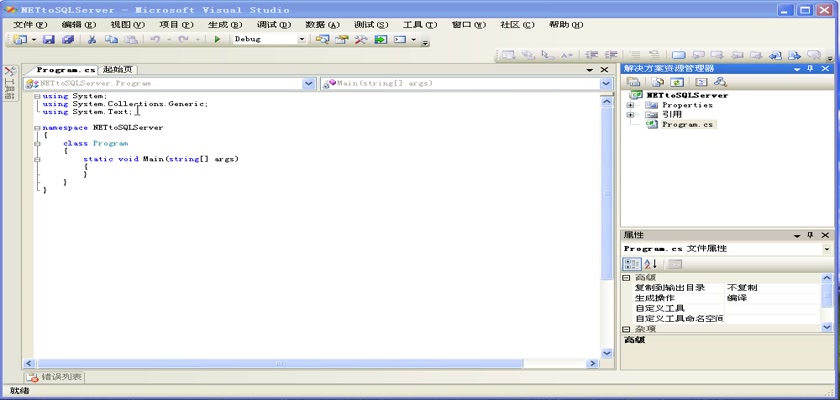Open the 错误列表 error list tab
Image resolution: width=840 pixels, height=400 pixels.
click(55, 377)
